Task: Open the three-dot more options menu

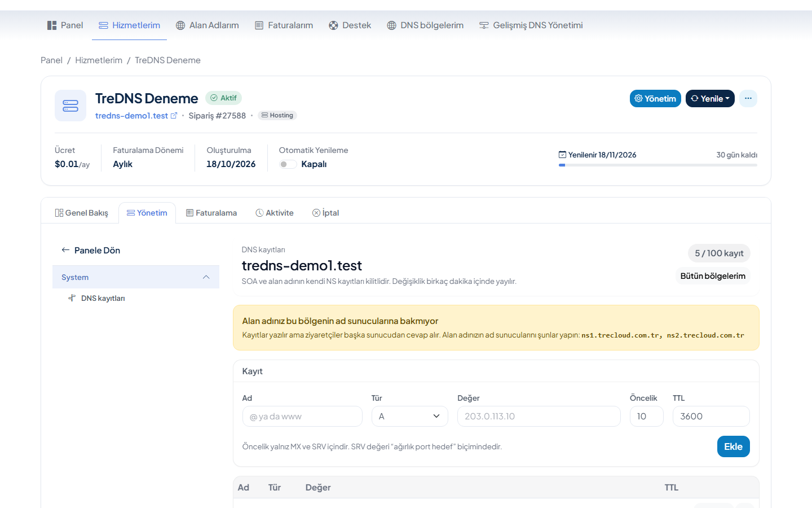Action: 748,98
